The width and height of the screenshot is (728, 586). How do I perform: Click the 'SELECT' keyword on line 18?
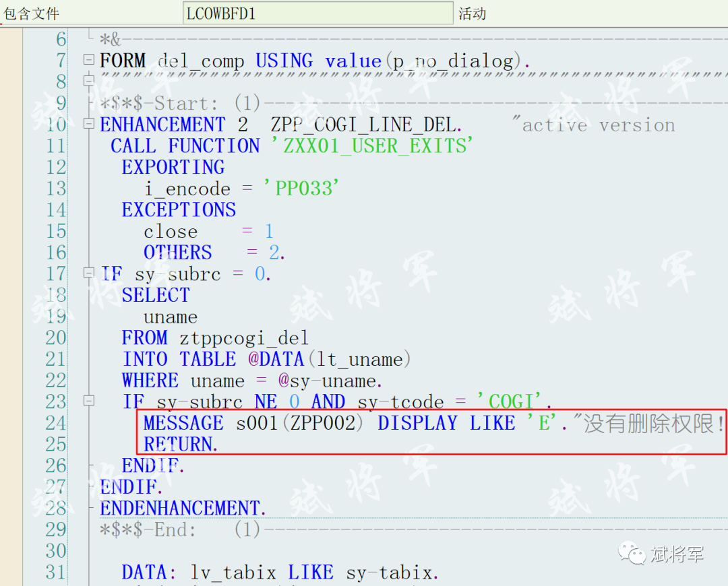click(156, 295)
